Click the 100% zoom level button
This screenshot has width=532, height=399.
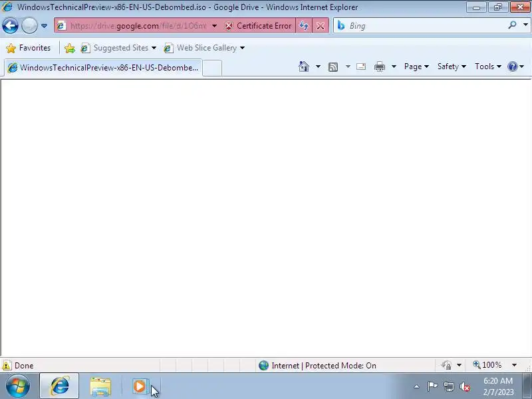pyautogui.click(x=487, y=365)
